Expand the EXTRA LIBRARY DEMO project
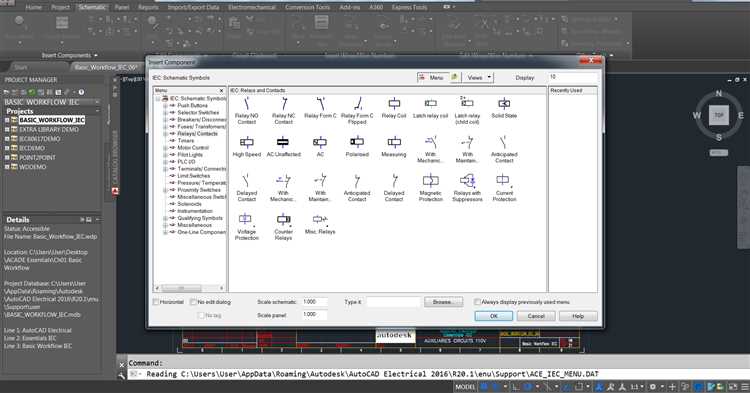The height and width of the screenshot is (393, 750). pyautogui.click(x=7, y=130)
